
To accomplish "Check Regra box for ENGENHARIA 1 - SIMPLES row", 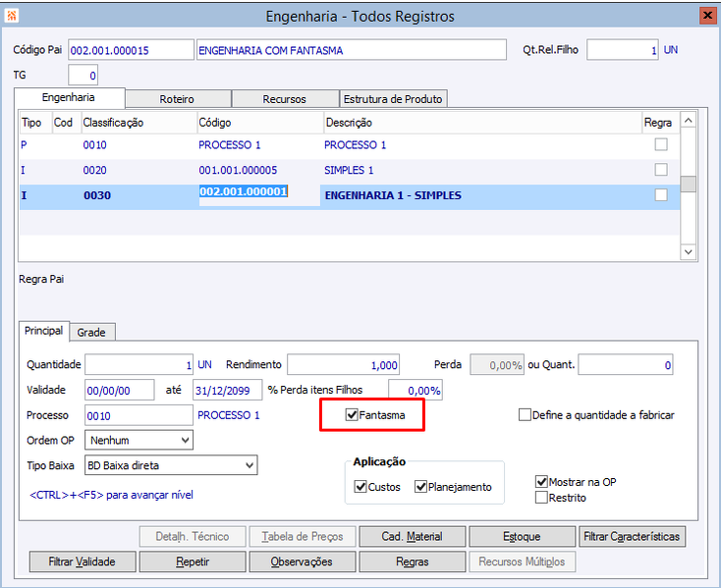I will (661, 195).
